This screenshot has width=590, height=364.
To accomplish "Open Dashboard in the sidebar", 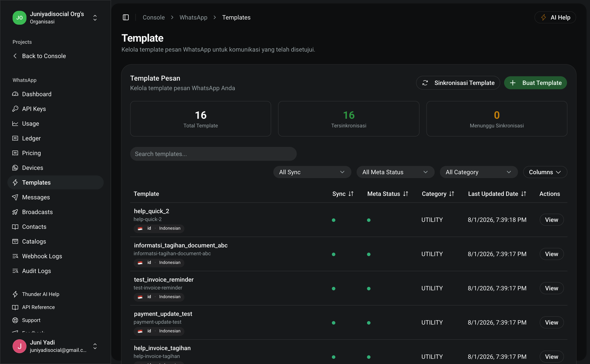I will [56, 94].
